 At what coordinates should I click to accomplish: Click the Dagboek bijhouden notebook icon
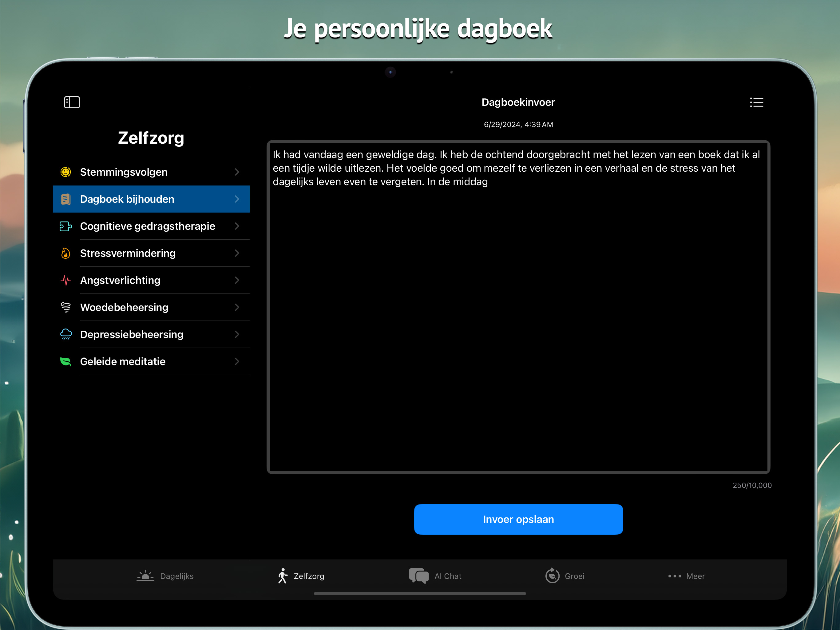point(66,199)
